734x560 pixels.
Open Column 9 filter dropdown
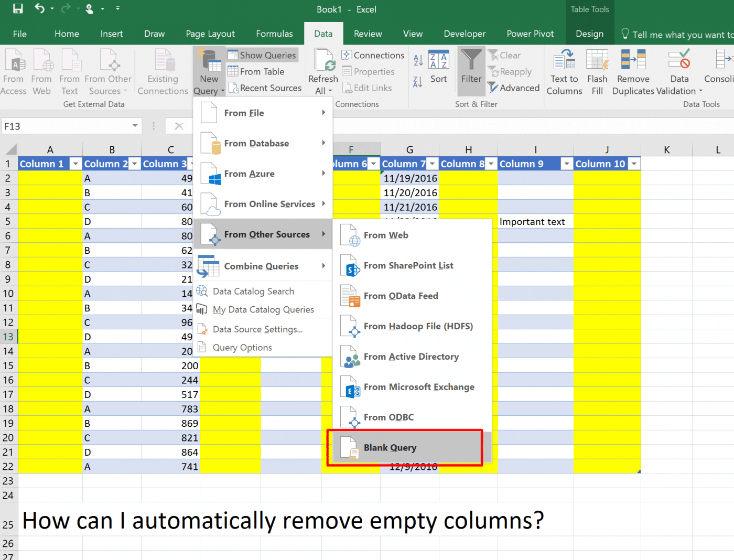(567, 164)
